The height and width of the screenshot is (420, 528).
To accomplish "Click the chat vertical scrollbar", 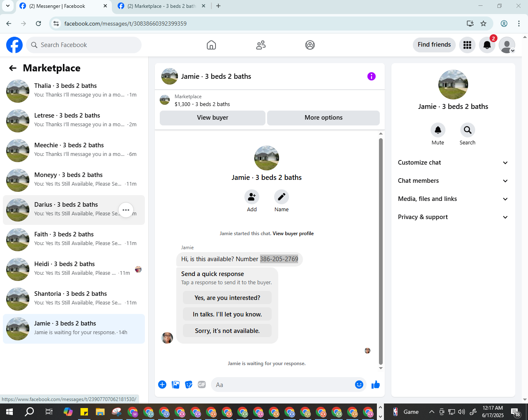I will coord(381,251).
